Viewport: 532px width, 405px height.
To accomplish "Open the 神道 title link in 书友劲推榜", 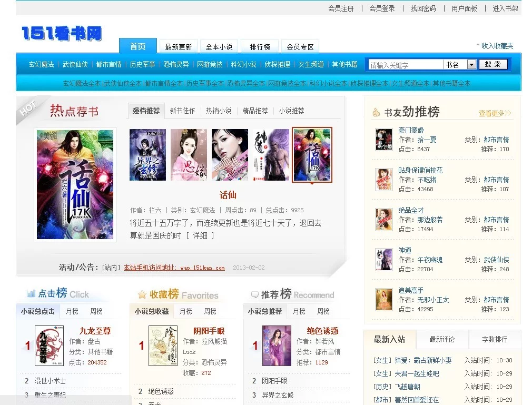I will pyautogui.click(x=405, y=250).
